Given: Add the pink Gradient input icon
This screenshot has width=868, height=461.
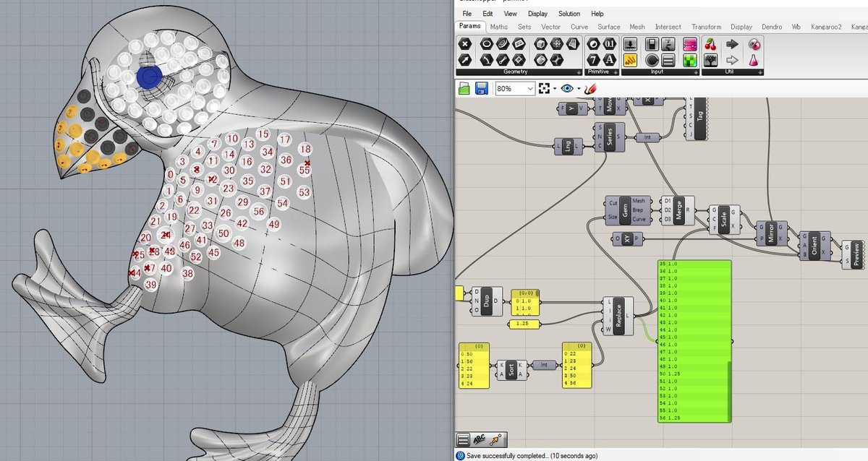Looking at the screenshot, I should coord(689,43).
